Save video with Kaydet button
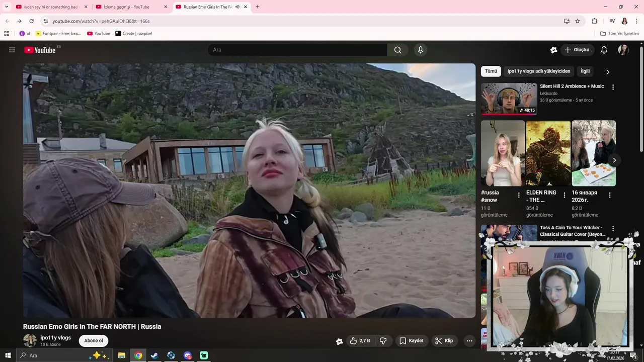This screenshot has height=362, width=644. [x=412, y=341]
